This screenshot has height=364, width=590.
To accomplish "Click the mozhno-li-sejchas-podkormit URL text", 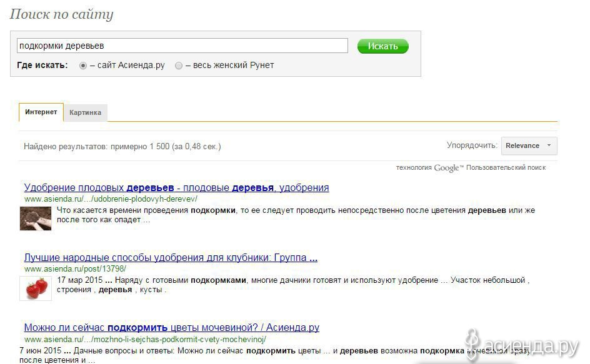I will point(145,339).
